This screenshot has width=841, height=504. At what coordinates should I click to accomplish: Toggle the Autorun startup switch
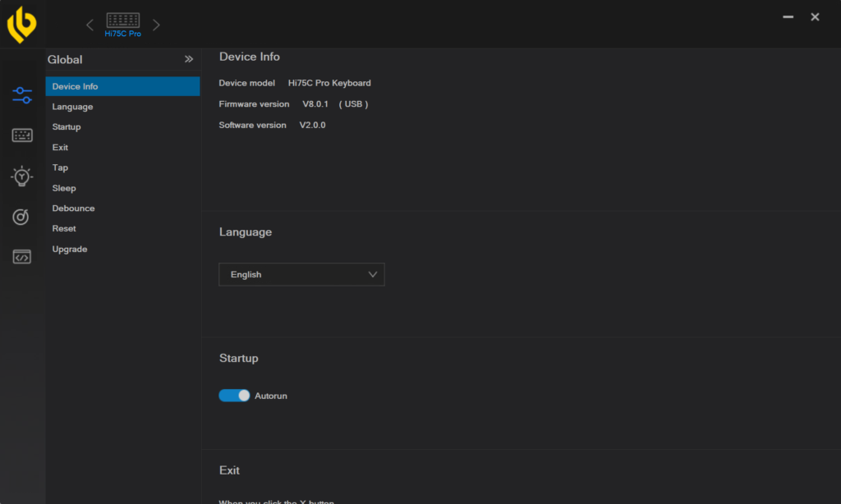click(234, 396)
